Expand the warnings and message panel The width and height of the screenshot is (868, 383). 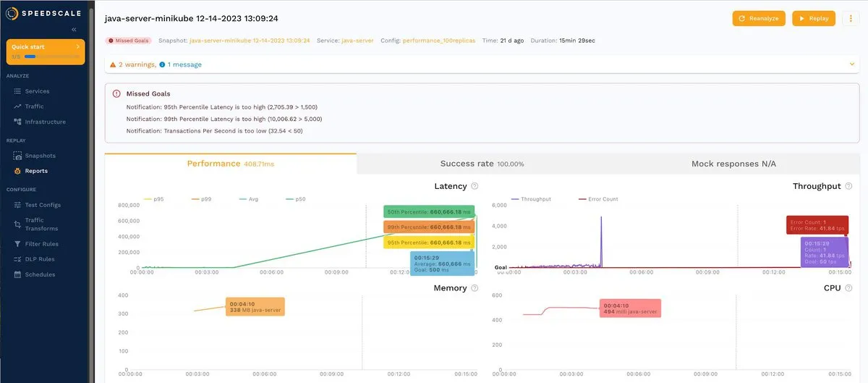(x=852, y=64)
